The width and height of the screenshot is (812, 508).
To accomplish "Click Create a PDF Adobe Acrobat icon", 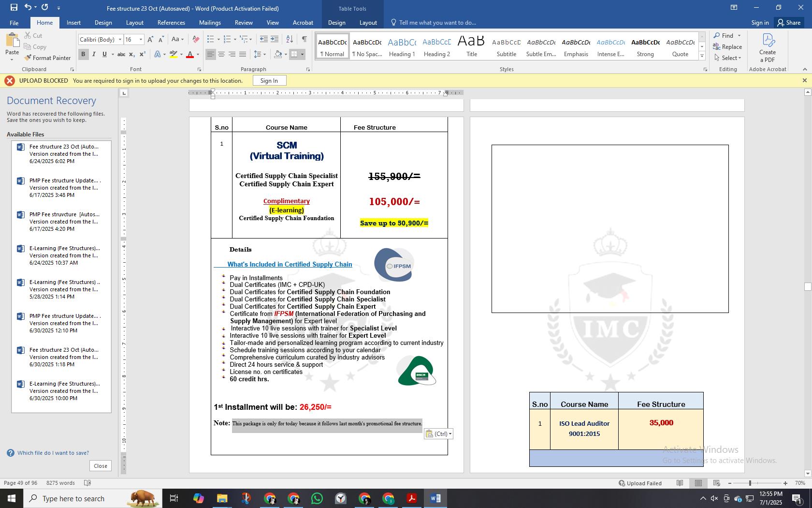I will tap(767, 47).
